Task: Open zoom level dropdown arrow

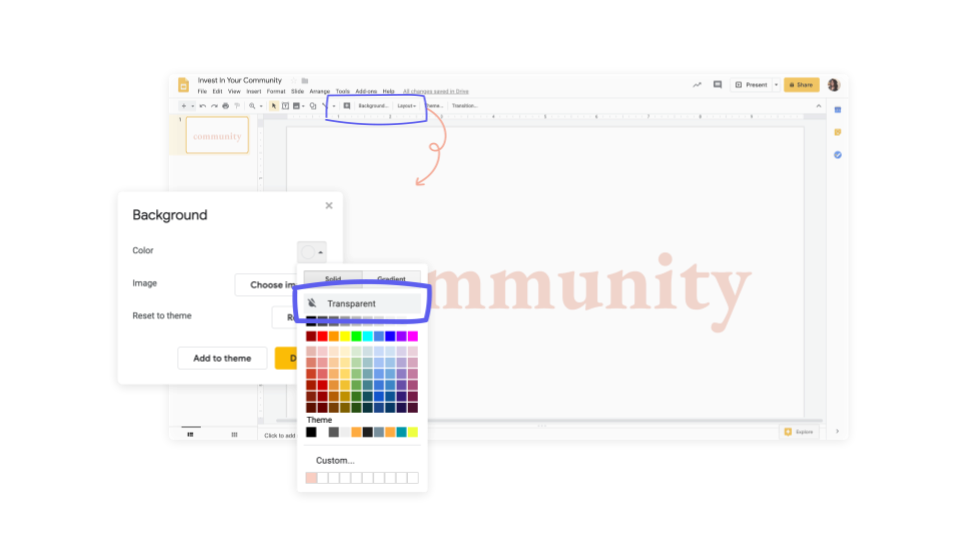Action: (261, 106)
